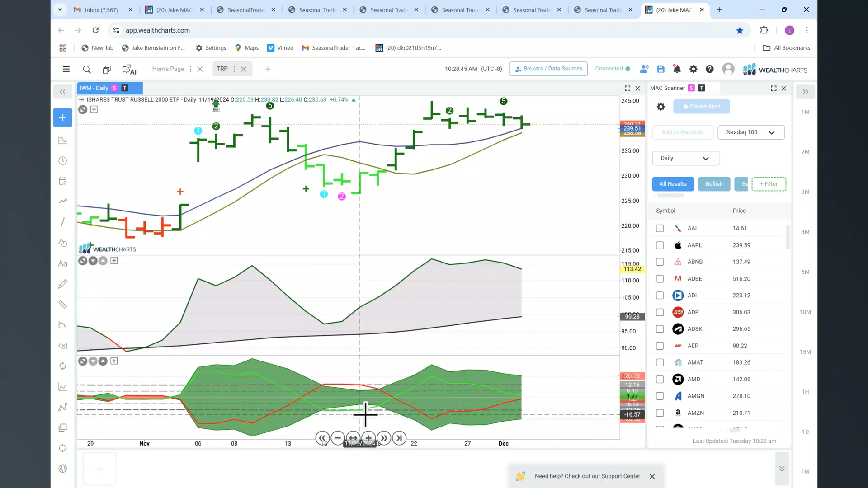Open the AI chat assistant icon
The height and width of the screenshot is (488, 868).
[129, 69]
